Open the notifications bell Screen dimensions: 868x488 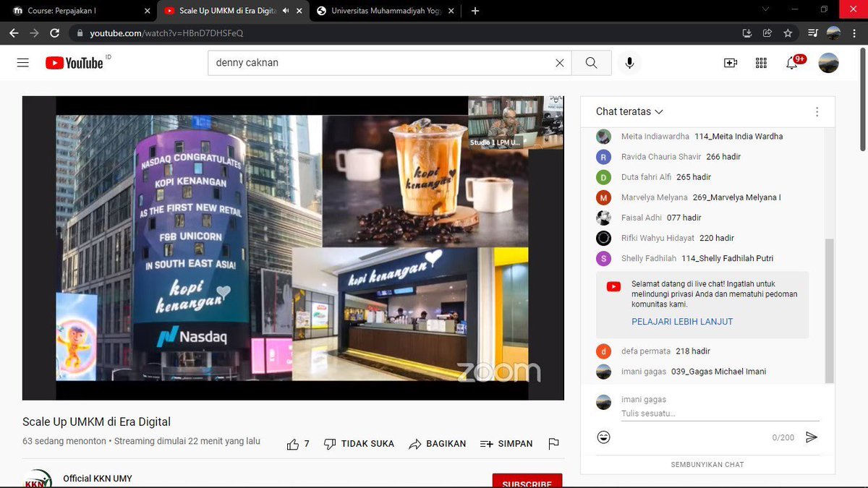792,63
